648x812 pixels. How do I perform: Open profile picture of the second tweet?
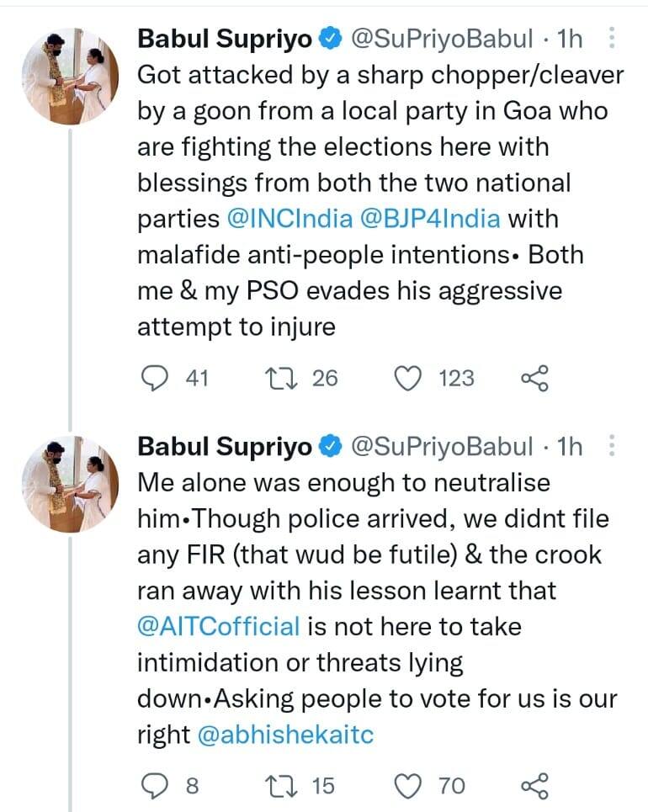point(71,484)
